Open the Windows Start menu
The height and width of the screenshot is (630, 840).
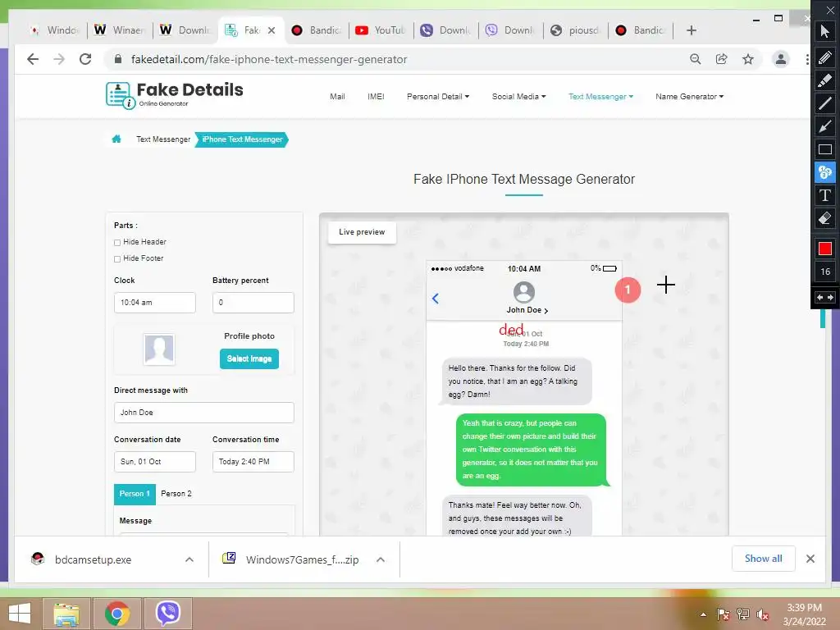pyautogui.click(x=20, y=614)
